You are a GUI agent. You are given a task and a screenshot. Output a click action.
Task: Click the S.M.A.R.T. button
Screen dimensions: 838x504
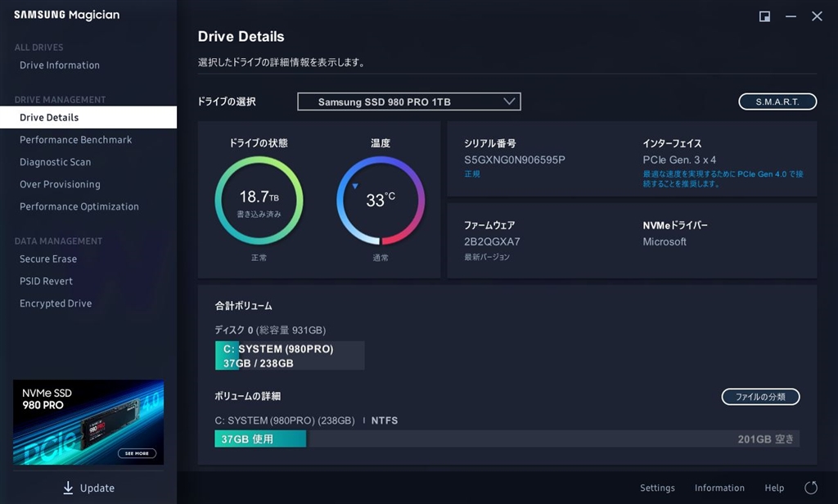point(777,101)
